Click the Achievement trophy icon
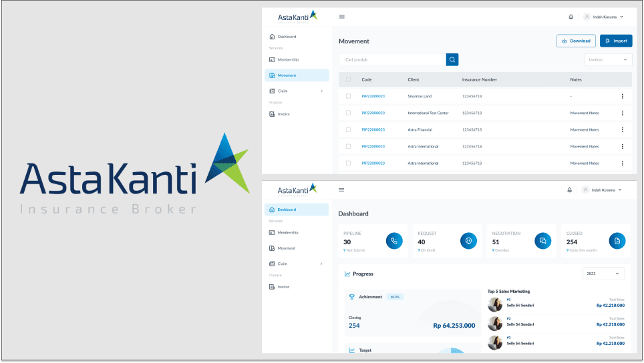Screen dimensions: 644x363 [x=352, y=296]
